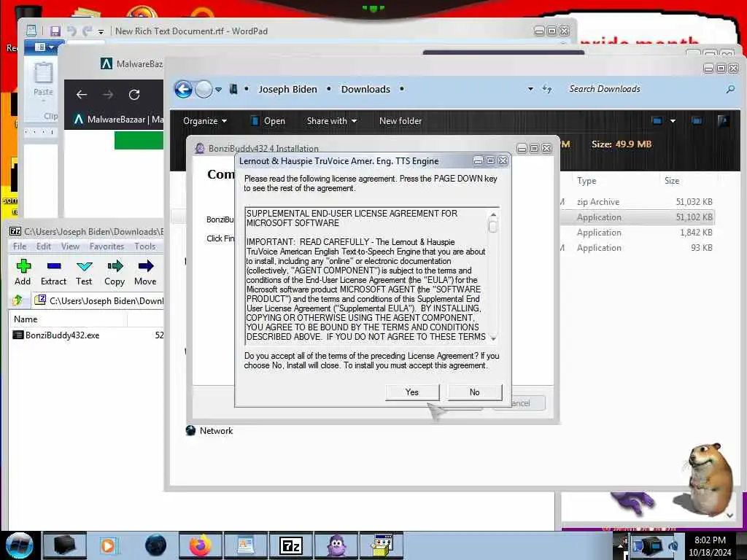Click the Explorer back navigation button
The width and height of the screenshot is (747, 560).
click(183, 89)
